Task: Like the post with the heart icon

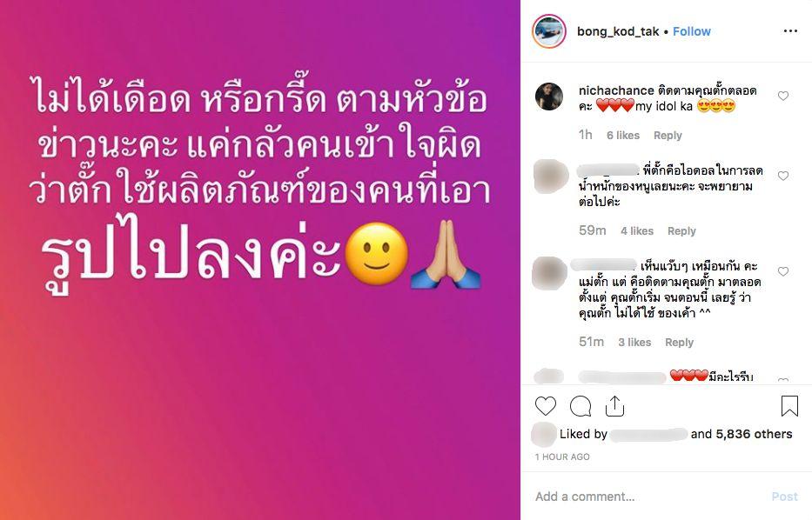Action: click(x=546, y=406)
